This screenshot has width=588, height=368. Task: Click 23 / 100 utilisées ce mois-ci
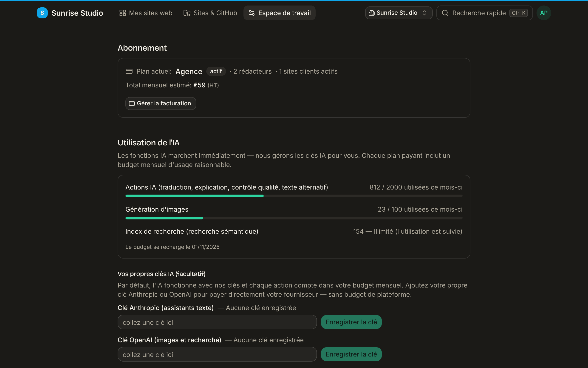pyautogui.click(x=420, y=209)
